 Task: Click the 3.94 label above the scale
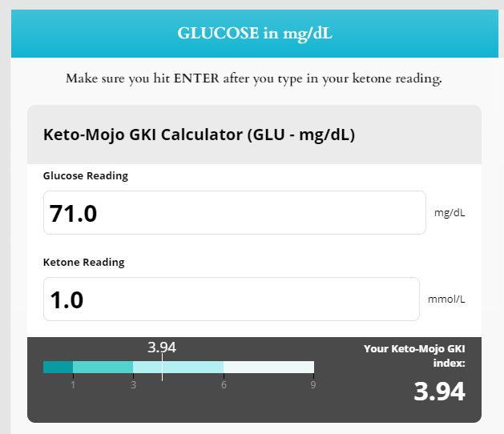[x=162, y=348]
